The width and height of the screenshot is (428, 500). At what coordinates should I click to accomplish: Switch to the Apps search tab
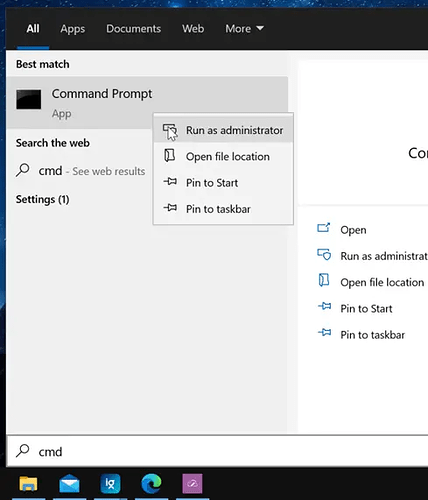pos(72,29)
